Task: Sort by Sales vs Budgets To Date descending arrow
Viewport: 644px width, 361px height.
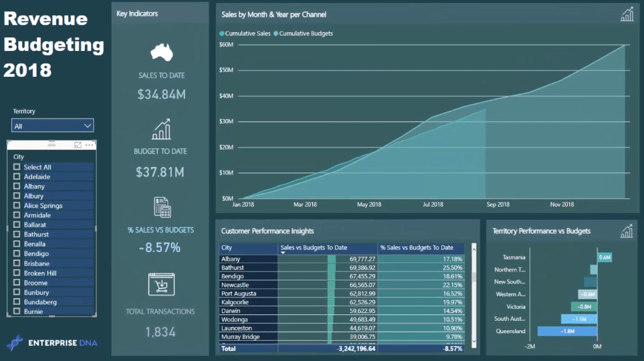Action: point(283,253)
